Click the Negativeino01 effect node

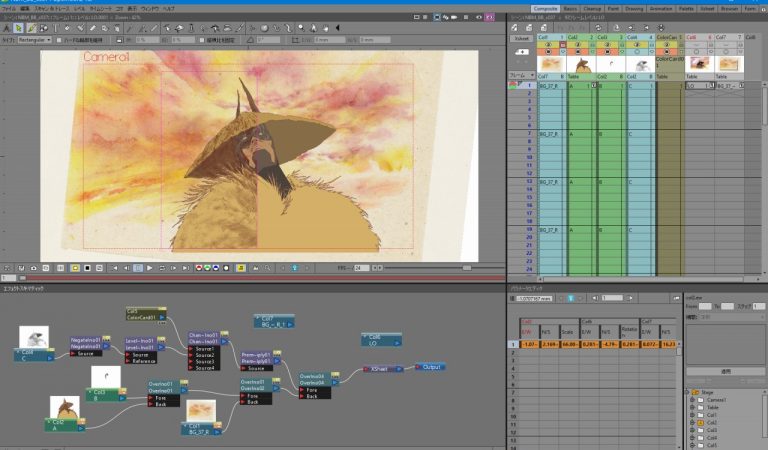(x=90, y=343)
